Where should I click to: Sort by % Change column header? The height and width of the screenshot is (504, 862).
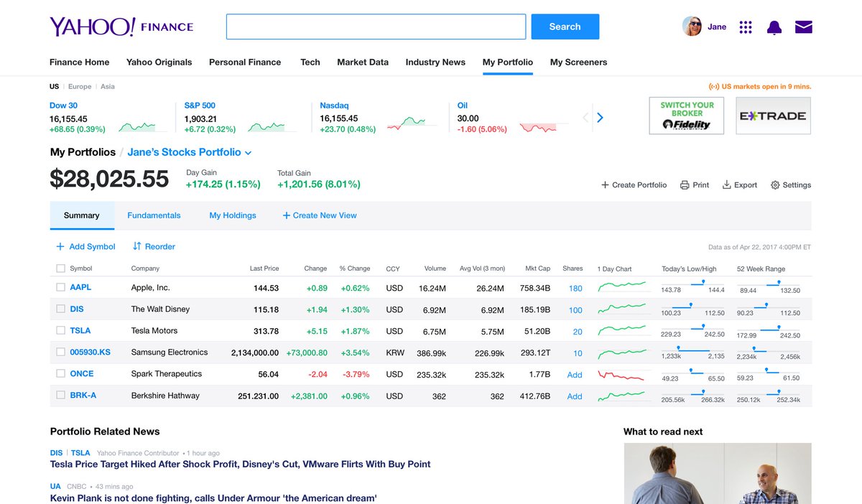355,269
